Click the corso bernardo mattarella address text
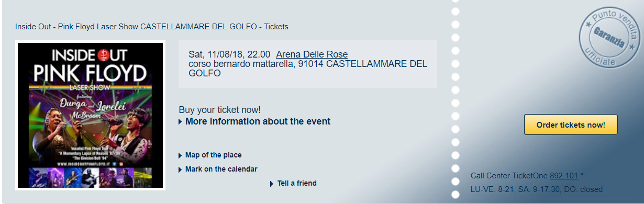644x204 pixels. (x=308, y=69)
